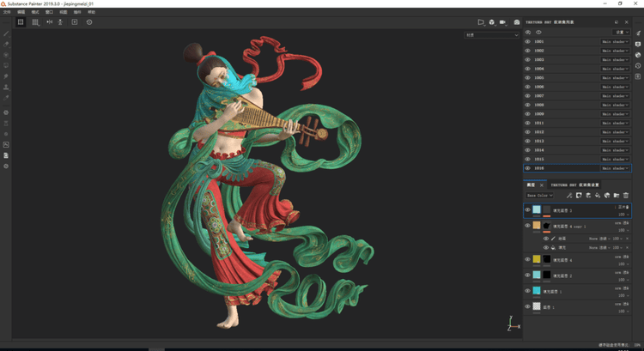Image resolution: width=644 pixels, height=351 pixels.
Task: Undock the texture set list panel
Action: (617, 22)
